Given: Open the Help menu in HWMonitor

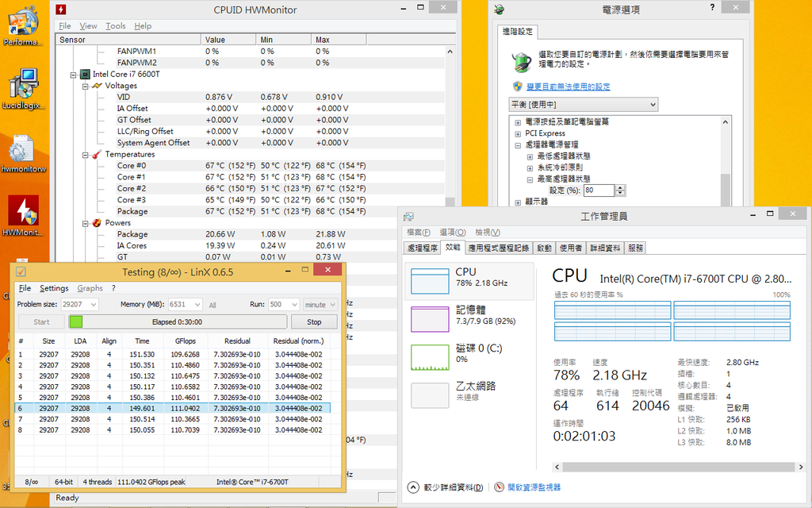Looking at the screenshot, I should (x=143, y=26).
